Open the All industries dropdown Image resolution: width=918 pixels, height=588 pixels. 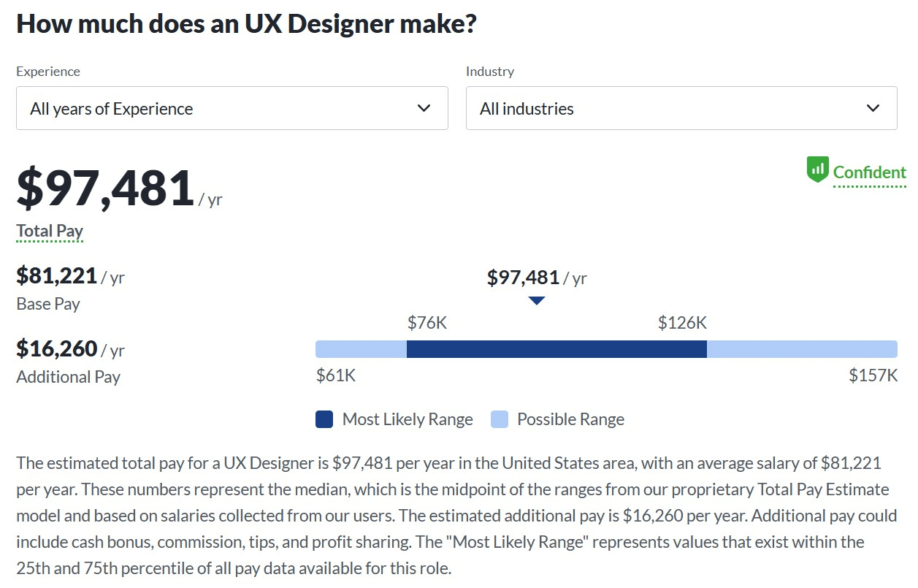[x=681, y=108]
